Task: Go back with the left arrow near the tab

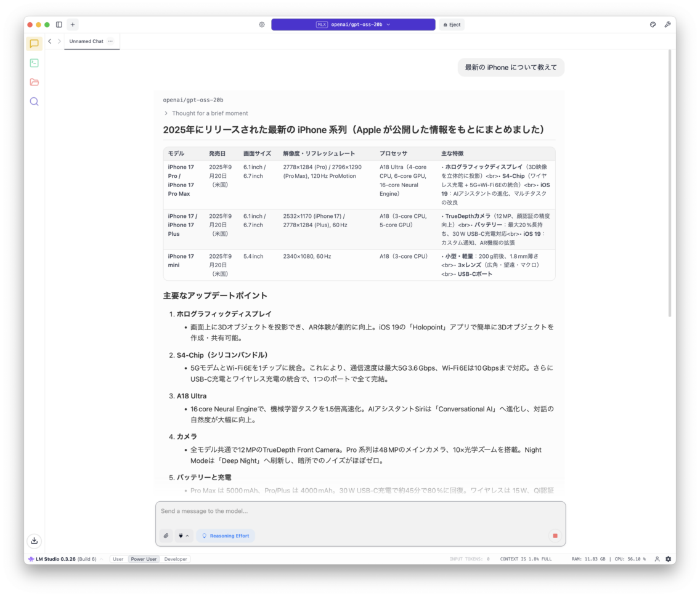Action: click(49, 41)
